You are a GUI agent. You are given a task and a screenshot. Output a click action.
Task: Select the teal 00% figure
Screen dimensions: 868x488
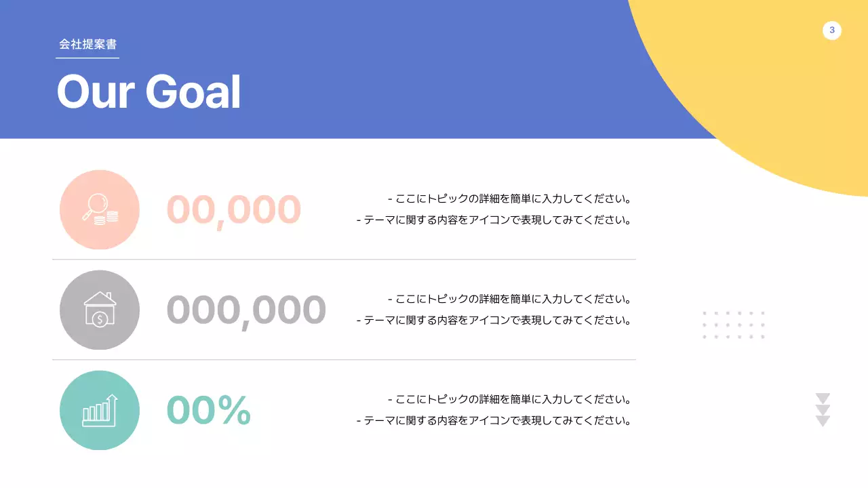[209, 410]
